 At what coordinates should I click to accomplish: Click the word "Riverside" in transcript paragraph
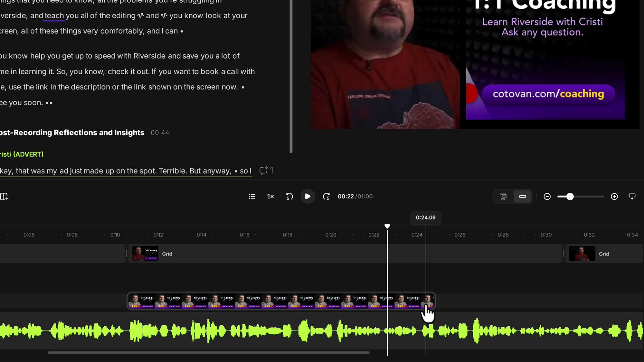coord(149,56)
